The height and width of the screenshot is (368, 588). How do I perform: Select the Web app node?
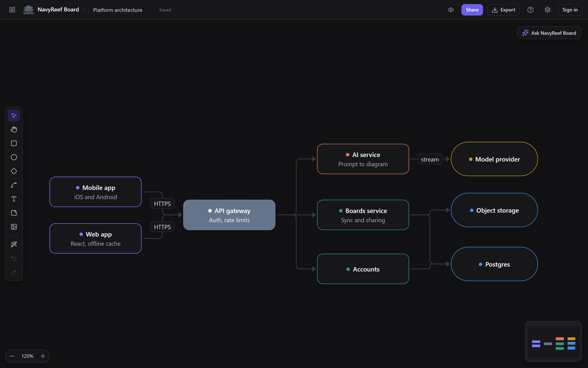tap(96, 238)
